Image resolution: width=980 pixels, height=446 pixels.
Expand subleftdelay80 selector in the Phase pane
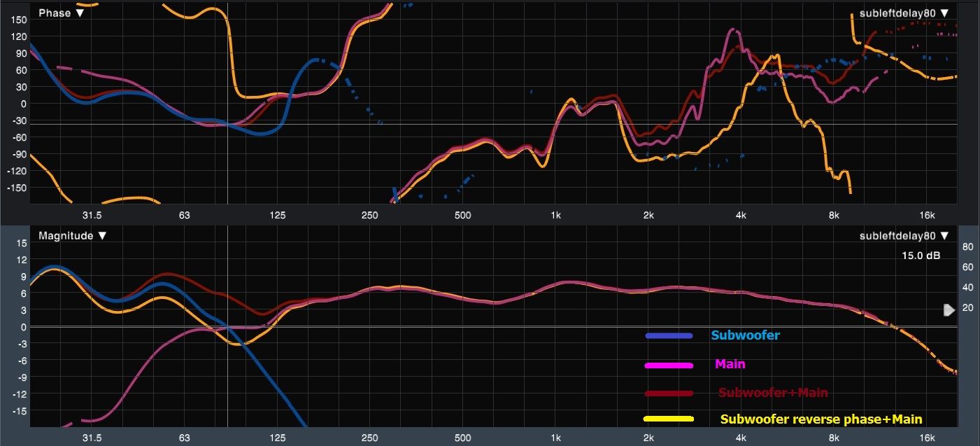[x=904, y=13]
